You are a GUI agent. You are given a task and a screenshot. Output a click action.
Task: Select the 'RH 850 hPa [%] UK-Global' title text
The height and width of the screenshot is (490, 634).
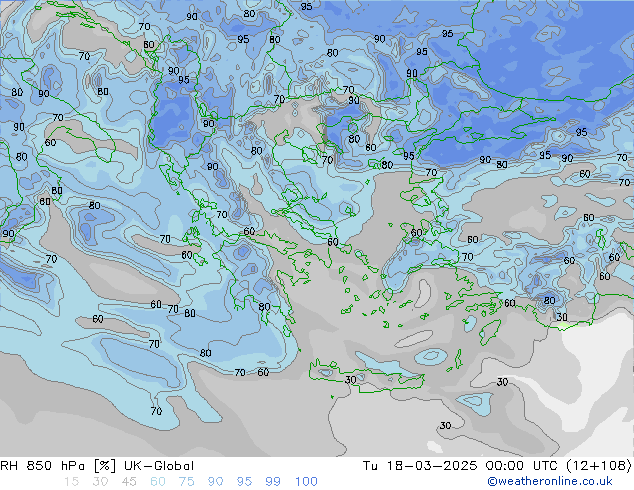(x=97, y=466)
